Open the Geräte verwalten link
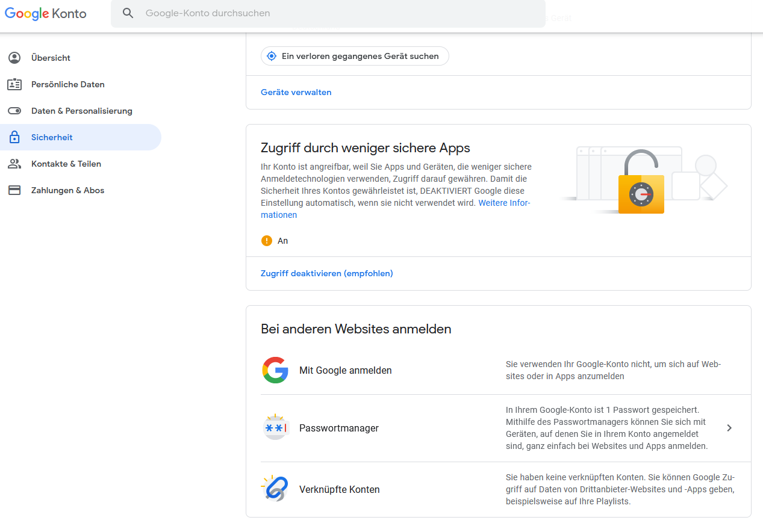 296,92
